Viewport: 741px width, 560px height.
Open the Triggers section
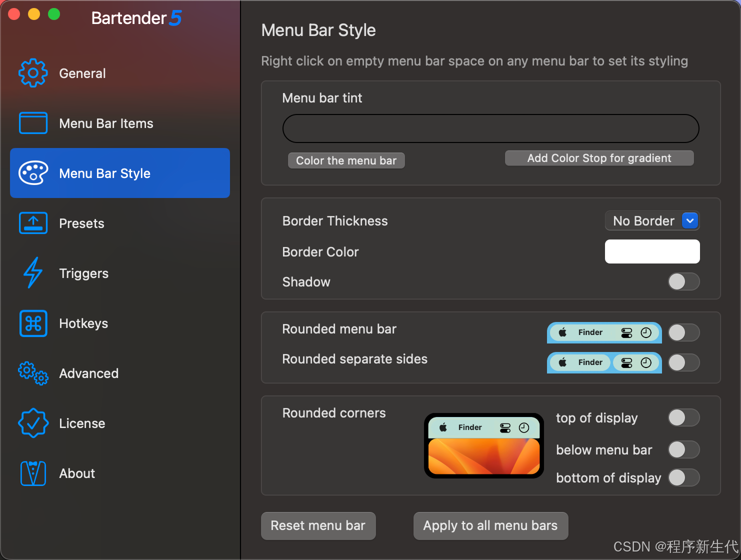(x=120, y=273)
